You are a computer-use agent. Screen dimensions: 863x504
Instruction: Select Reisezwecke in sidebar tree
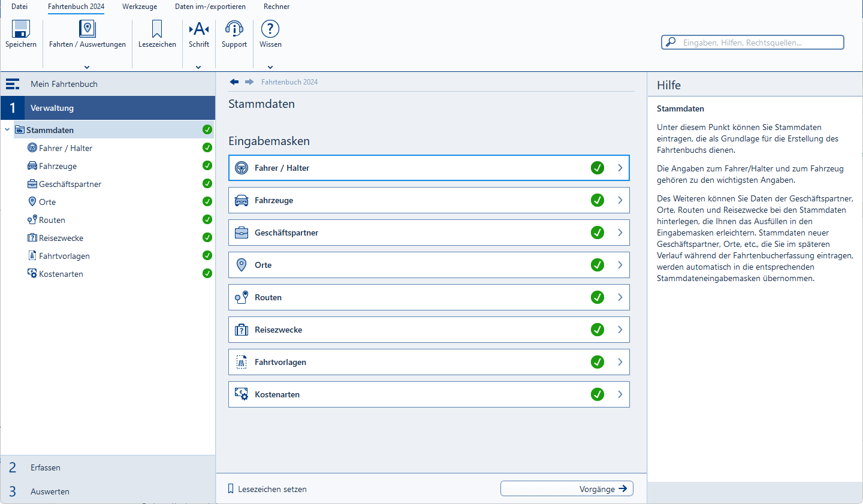[x=61, y=238]
